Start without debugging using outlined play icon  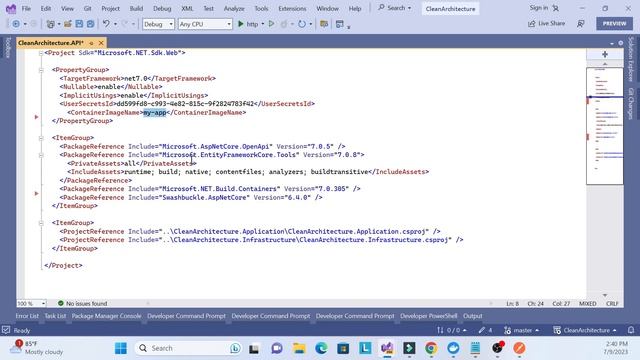(x=271, y=24)
